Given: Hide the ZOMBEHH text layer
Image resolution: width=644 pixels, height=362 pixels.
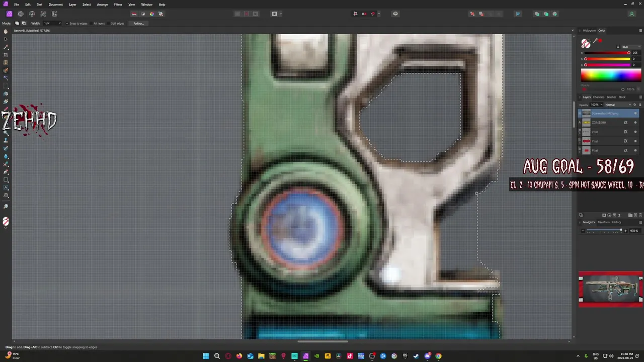Looking at the screenshot, I should click(635, 123).
